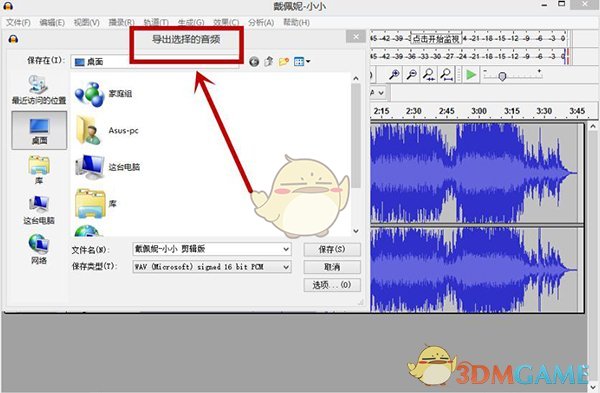The height and width of the screenshot is (393, 600).
Task: Open 保存在 location dropdown showing 桌面
Action: pos(155,62)
